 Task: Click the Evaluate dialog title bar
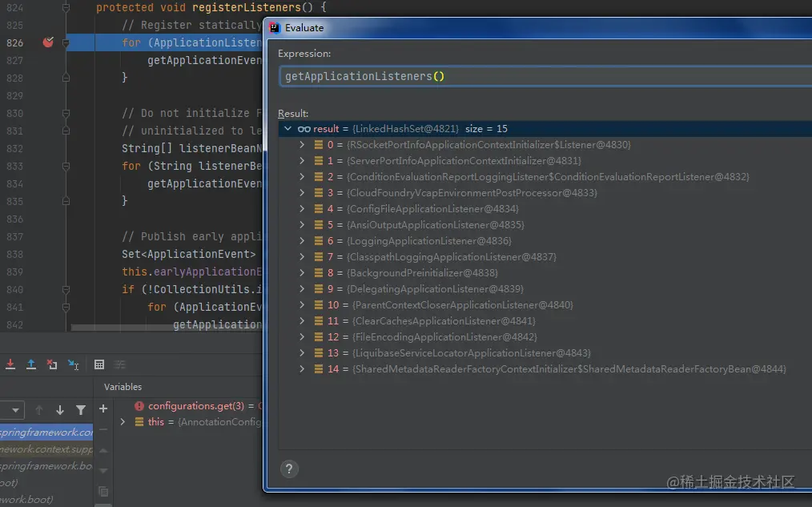[x=539, y=28]
